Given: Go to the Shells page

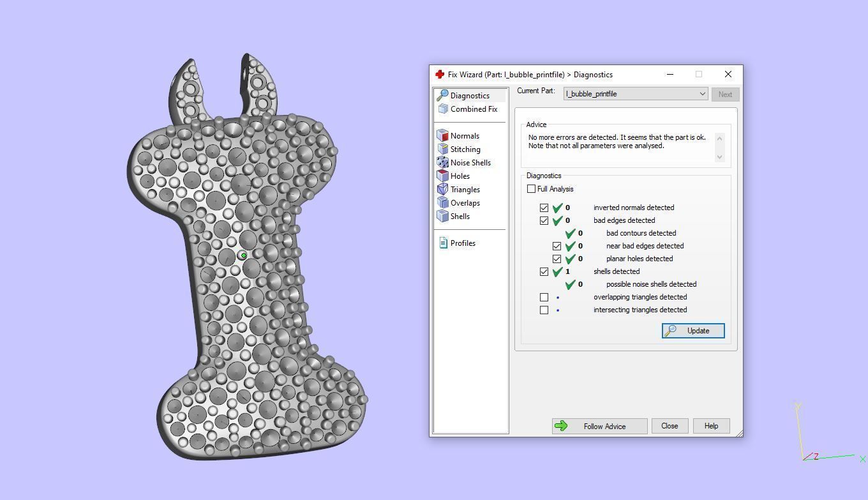Looking at the screenshot, I should pyautogui.click(x=460, y=216).
